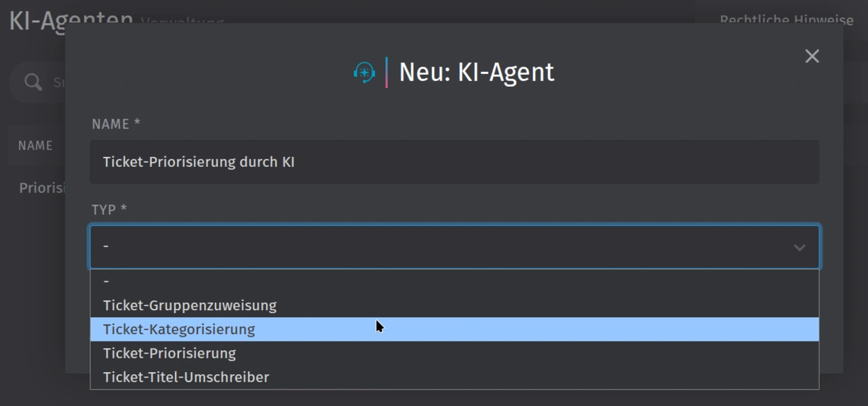Select "Ticket-Priorisierung" in the dropdown list
The image size is (868, 406).
[x=169, y=352]
